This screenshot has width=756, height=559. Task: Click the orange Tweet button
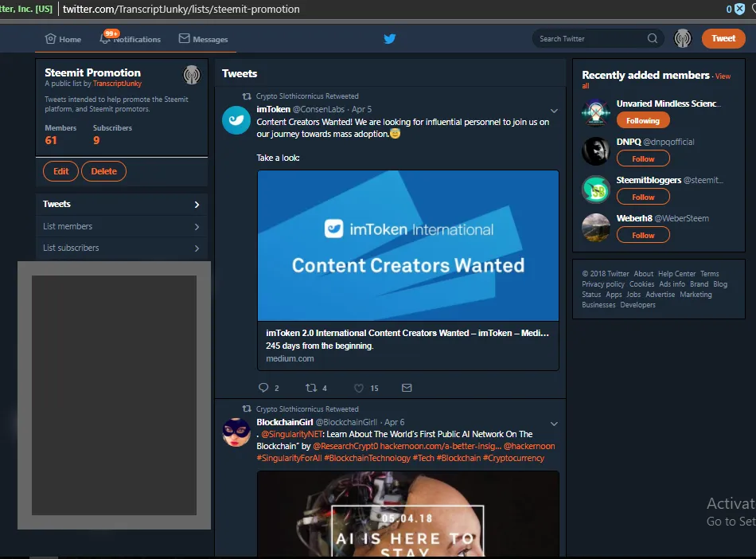pos(723,38)
